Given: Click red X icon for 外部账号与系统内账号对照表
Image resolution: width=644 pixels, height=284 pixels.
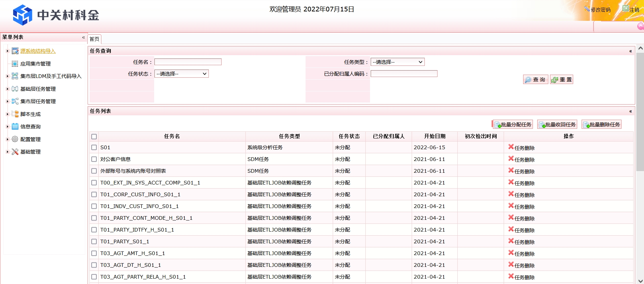Looking at the screenshot, I should tap(511, 170).
